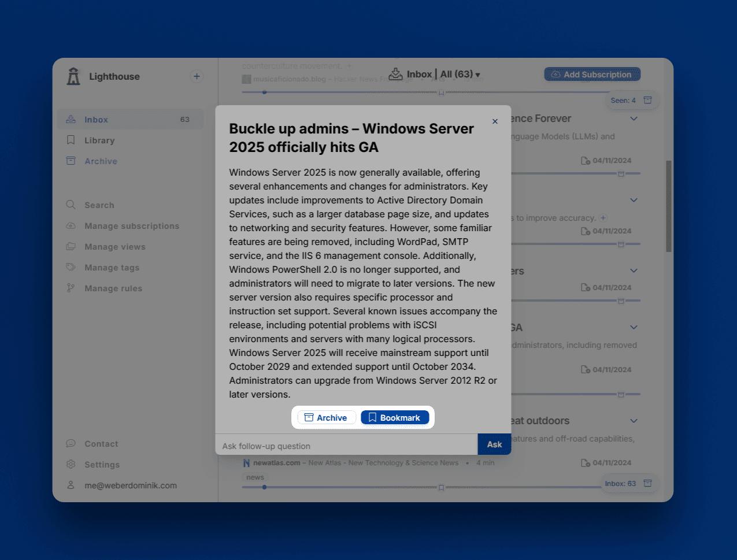
Task: Close the article summary dialog
Action: [x=495, y=121]
